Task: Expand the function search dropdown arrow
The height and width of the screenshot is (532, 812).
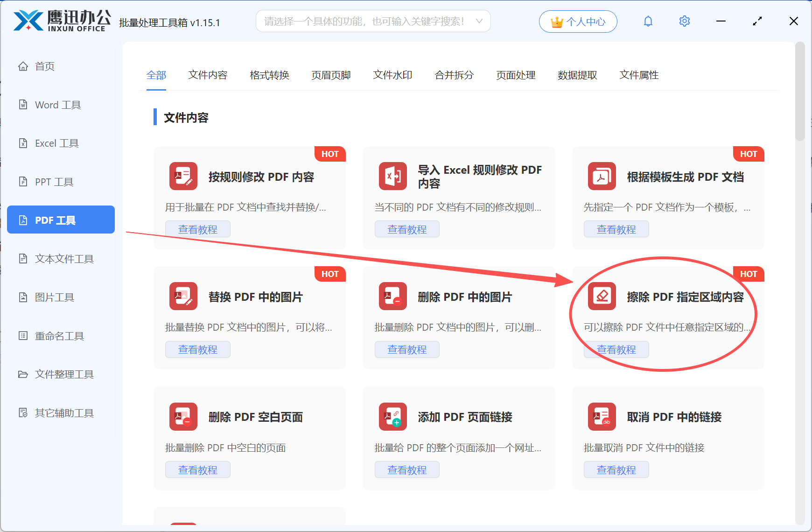Action: [479, 21]
